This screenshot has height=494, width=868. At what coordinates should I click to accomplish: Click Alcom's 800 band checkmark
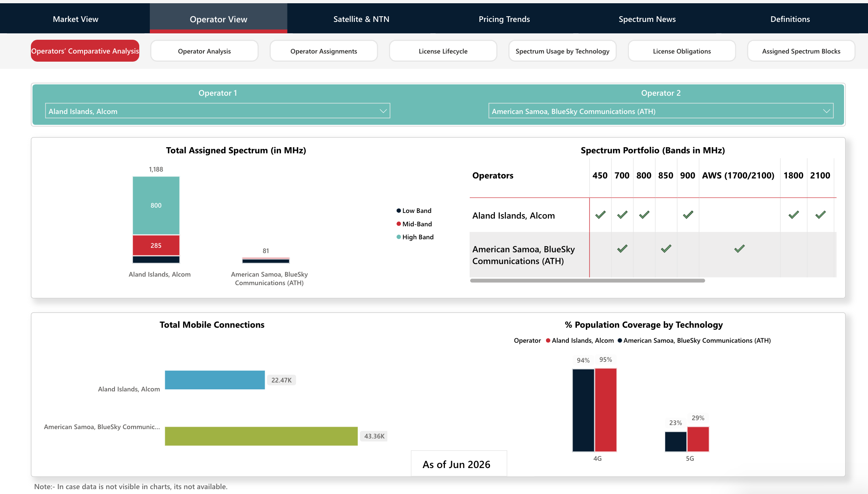click(x=644, y=215)
